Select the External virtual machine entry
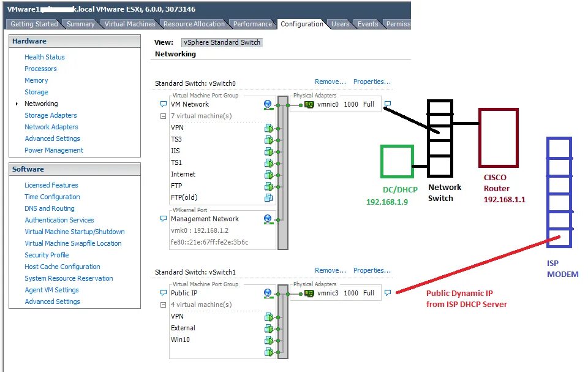The image size is (588, 372). coord(183,328)
